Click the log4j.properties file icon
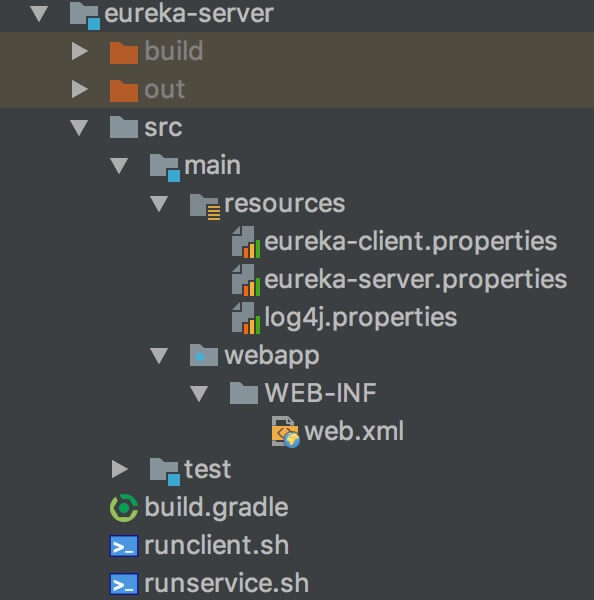Image resolution: width=594 pixels, height=600 pixels. [x=246, y=318]
